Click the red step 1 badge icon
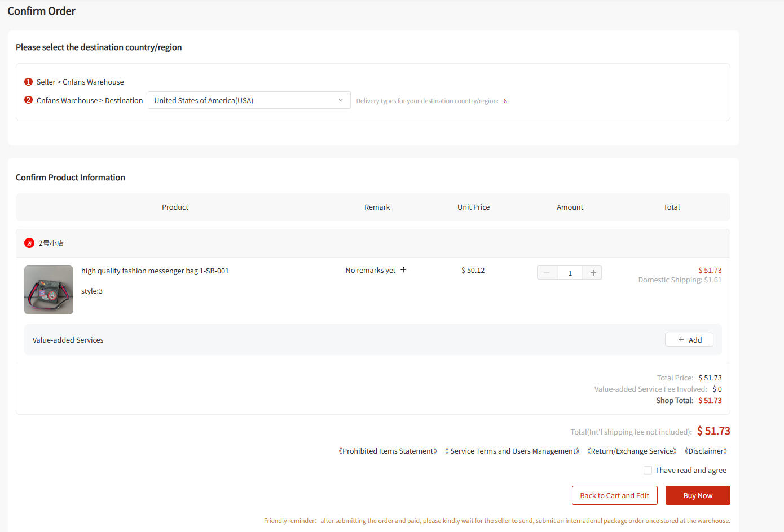This screenshot has height=532, width=784. click(28, 82)
